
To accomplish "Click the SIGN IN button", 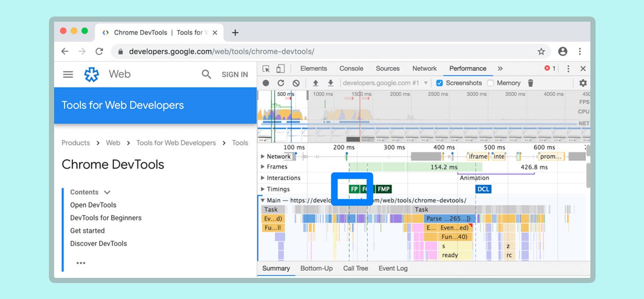I will 235,75.
